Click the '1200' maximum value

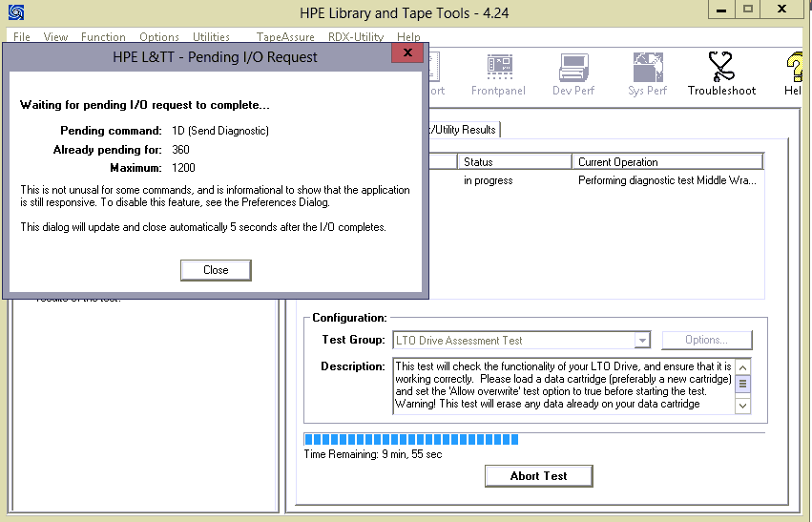tap(183, 168)
